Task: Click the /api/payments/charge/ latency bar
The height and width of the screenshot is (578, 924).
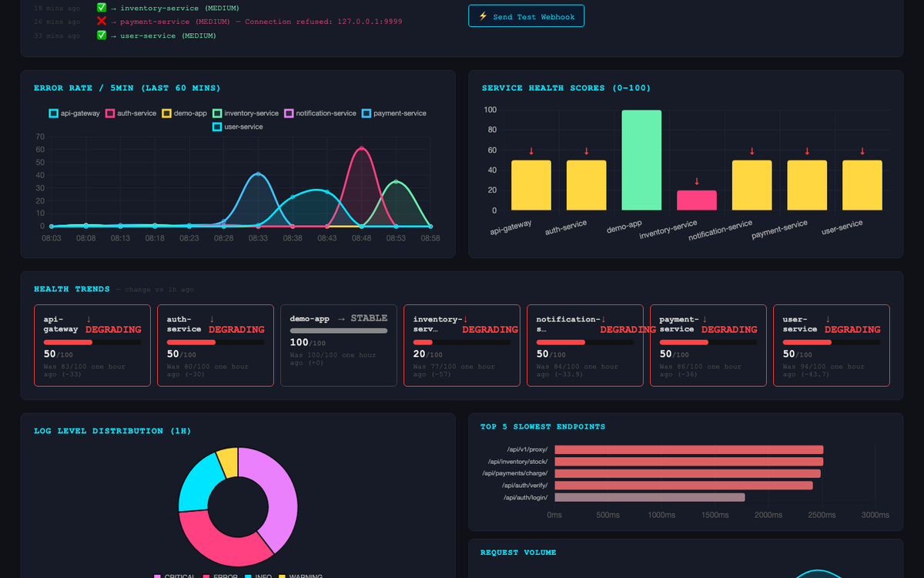Action: click(x=687, y=473)
